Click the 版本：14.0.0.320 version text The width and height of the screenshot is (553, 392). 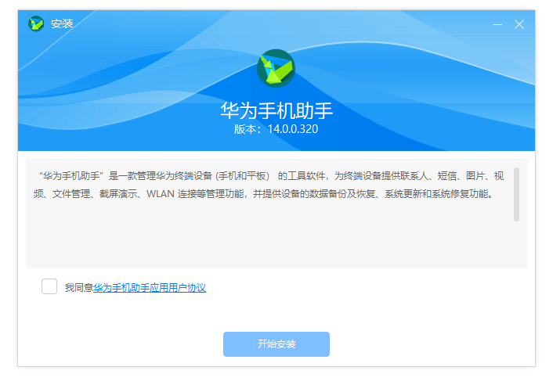[276, 129]
